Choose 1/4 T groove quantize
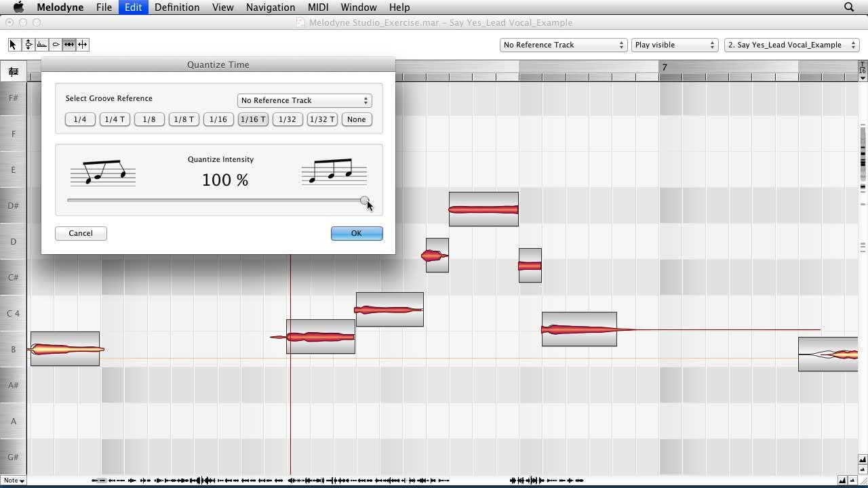The image size is (868, 488). coord(115,119)
